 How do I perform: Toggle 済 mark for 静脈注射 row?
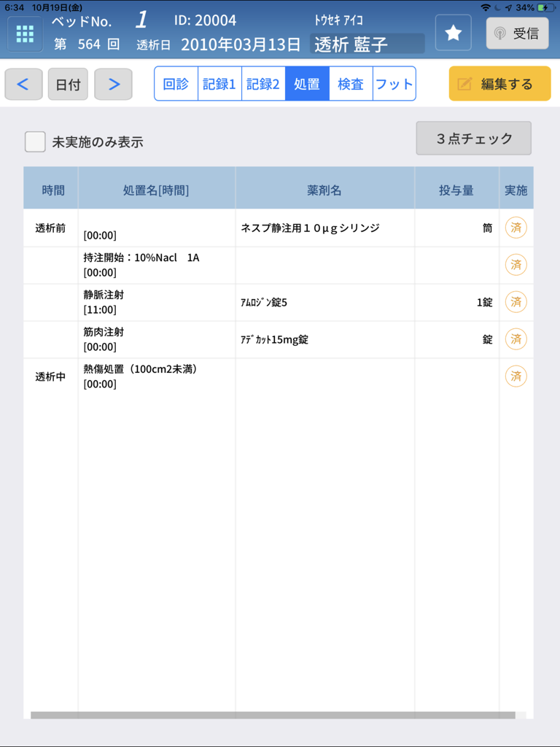(516, 302)
